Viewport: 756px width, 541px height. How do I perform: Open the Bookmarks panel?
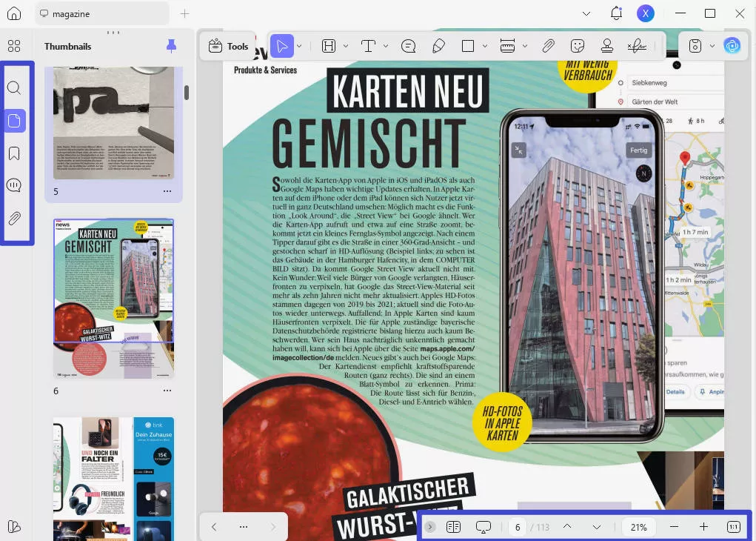[14, 153]
